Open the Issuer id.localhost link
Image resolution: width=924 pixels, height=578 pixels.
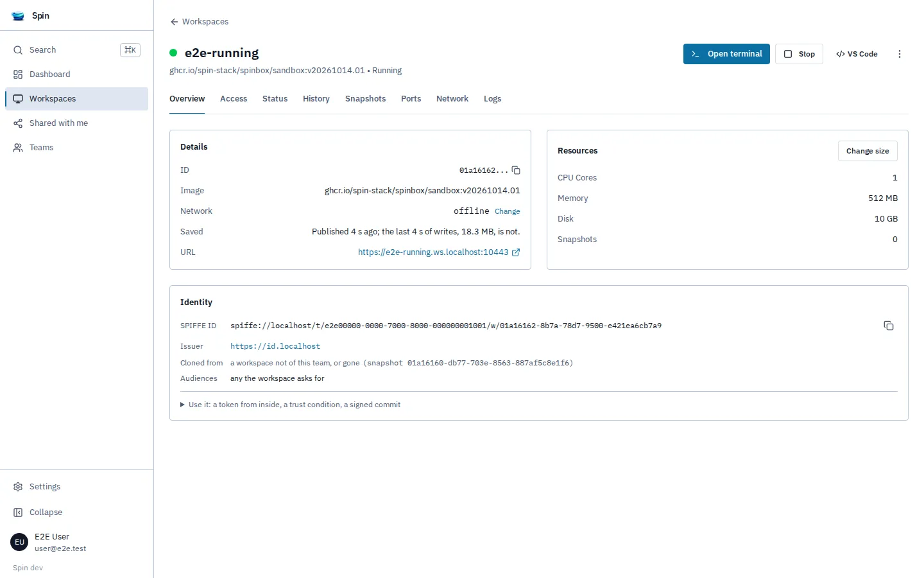click(275, 346)
